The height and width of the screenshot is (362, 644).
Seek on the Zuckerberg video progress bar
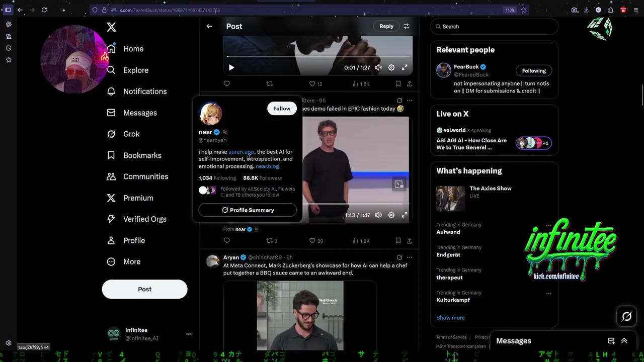(x=355, y=204)
